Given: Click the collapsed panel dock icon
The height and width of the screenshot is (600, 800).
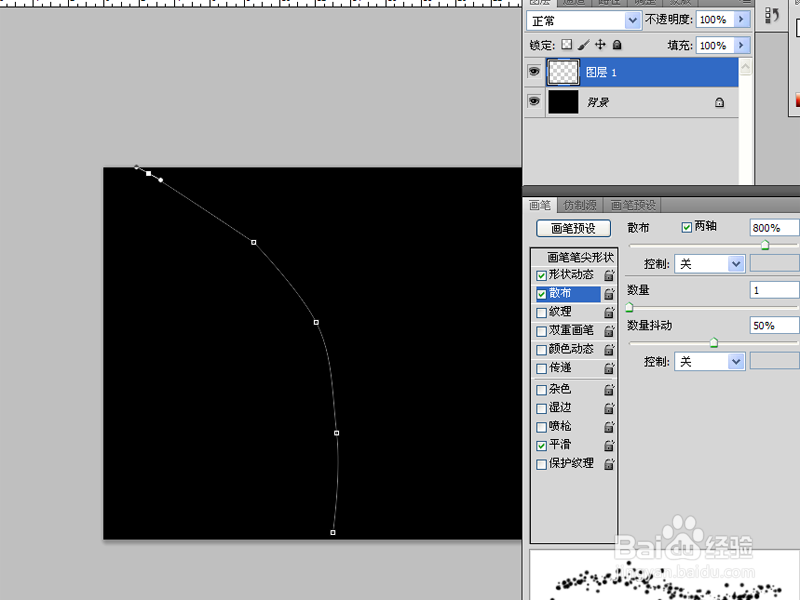Looking at the screenshot, I should click(771, 15).
